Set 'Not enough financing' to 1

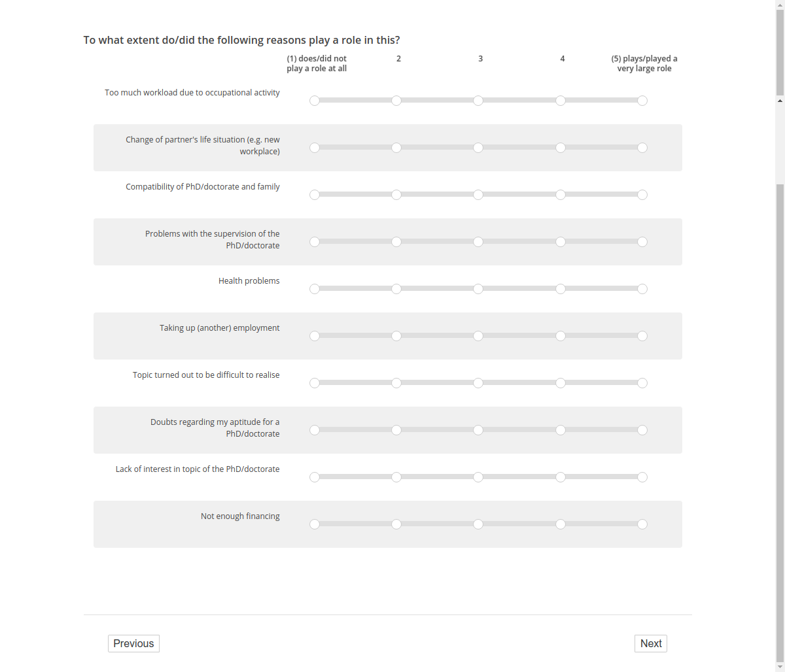(x=315, y=524)
